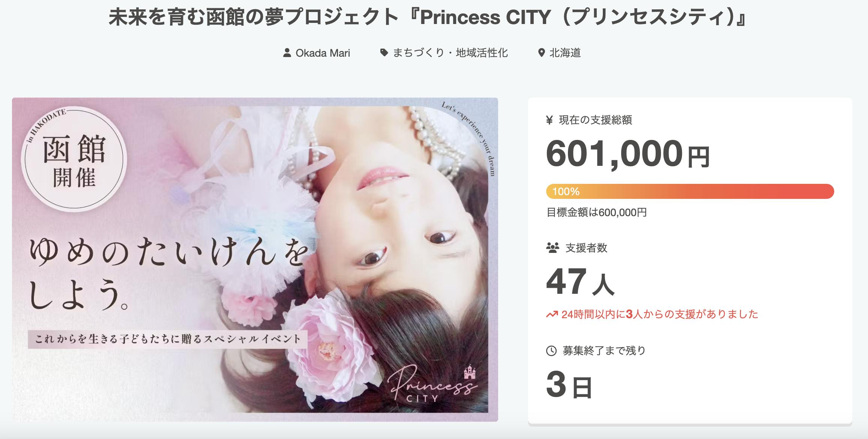Open the 北海道 region link

click(x=565, y=53)
